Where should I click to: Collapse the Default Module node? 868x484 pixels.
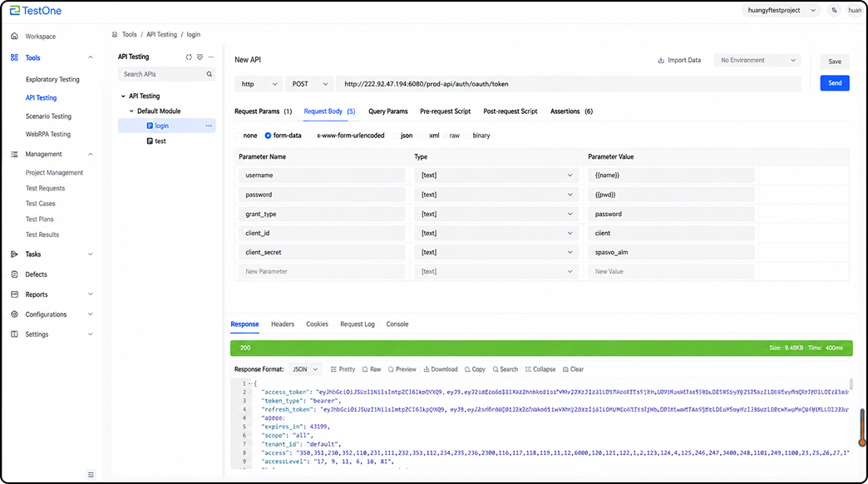[131, 111]
